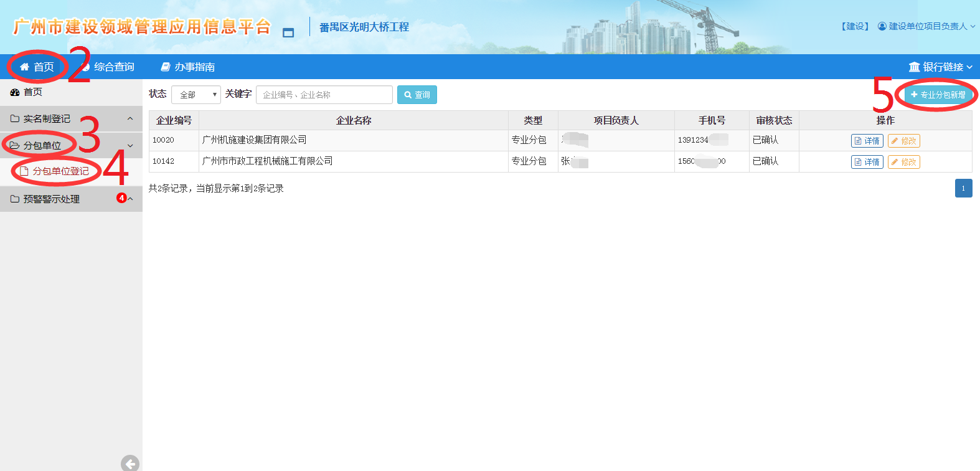Click the 企业名称 column header
This screenshot has height=471, width=980.
point(354,120)
